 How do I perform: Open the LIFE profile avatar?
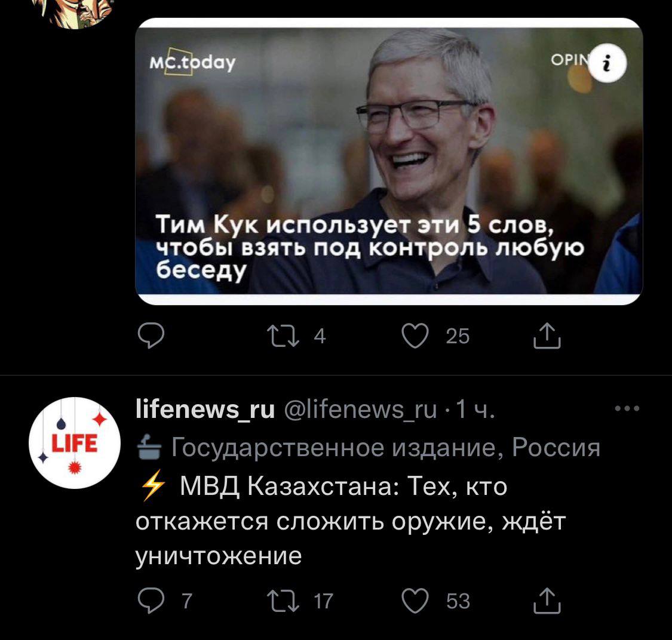[x=75, y=442]
